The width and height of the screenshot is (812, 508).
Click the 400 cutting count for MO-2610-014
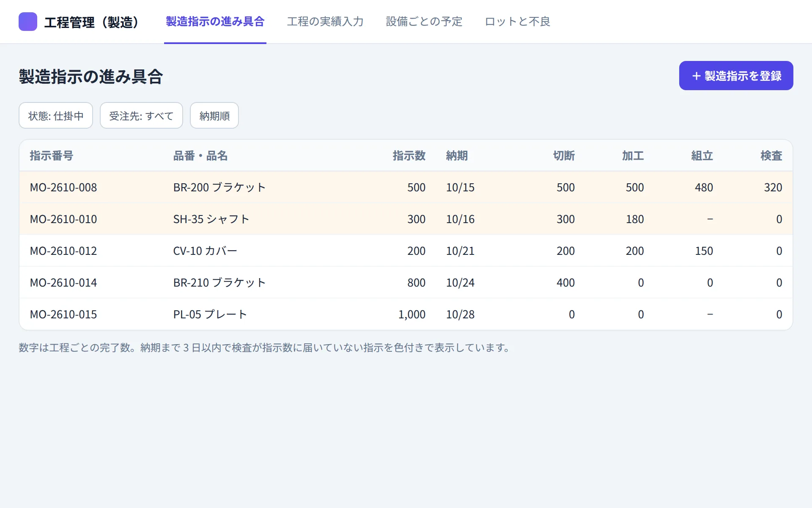566,283
